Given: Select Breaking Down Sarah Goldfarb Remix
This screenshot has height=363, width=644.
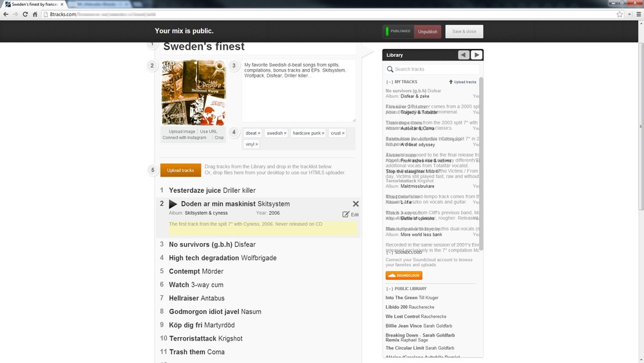Looking at the screenshot, I should coord(420,337).
